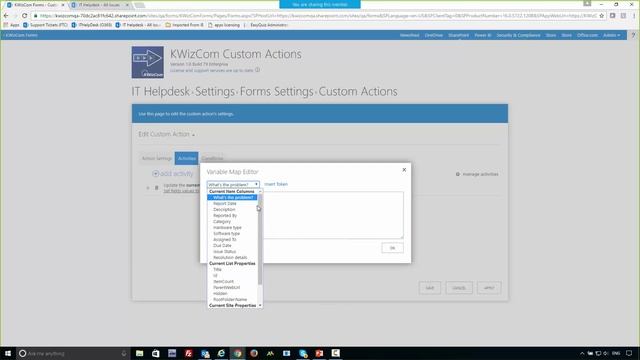This screenshot has width=640, height=360.
Task: Click the dropdown list scroll-down arrow
Action: point(260,305)
